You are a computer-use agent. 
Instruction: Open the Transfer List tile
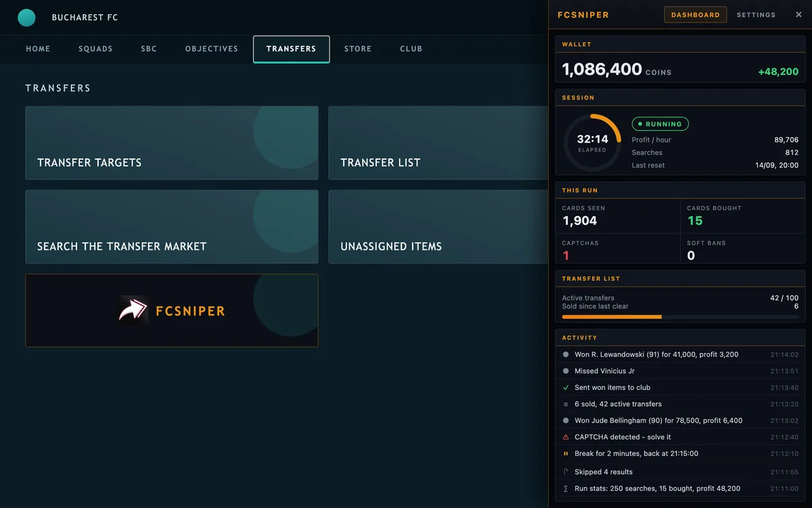pyautogui.click(x=438, y=143)
